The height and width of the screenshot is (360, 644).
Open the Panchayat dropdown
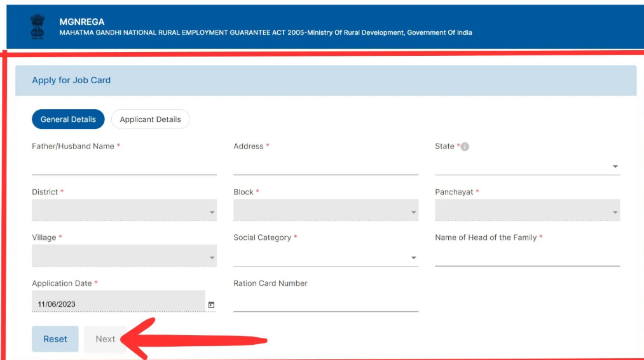(528, 210)
